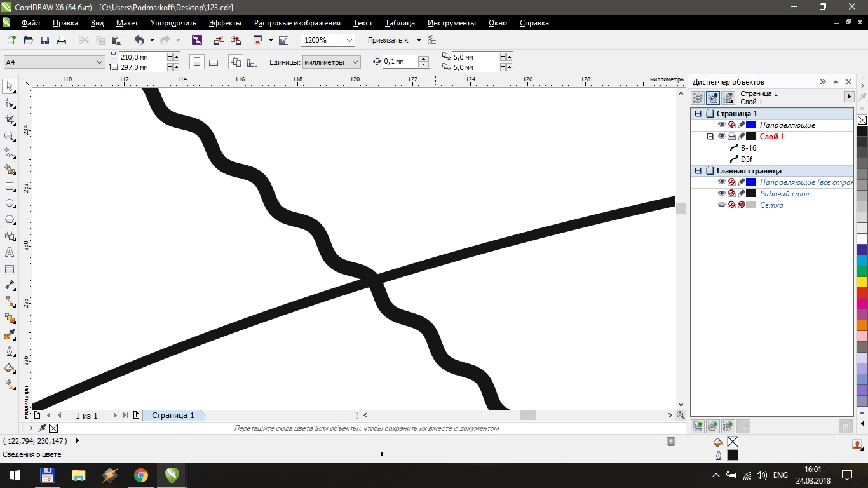Open the Растровые изображения menu
The width and height of the screenshot is (868, 488).
[297, 23]
